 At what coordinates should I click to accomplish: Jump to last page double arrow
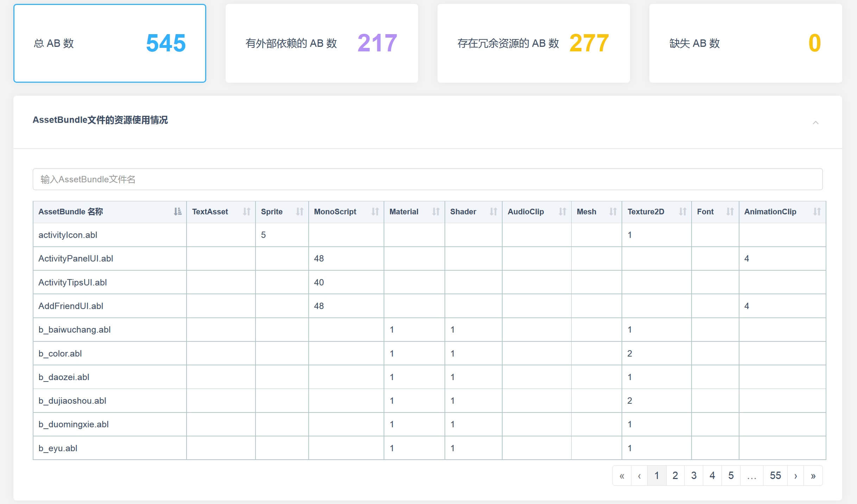click(x=813, y=475)
